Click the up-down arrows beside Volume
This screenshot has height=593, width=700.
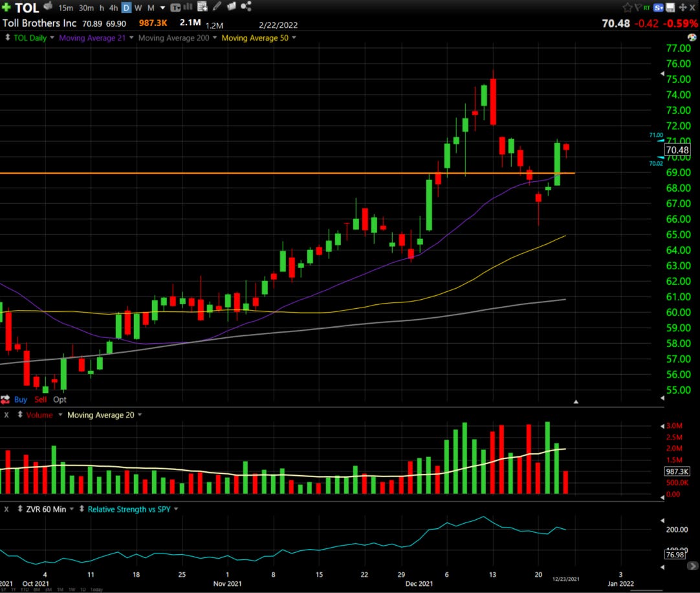tap(20, 415)
